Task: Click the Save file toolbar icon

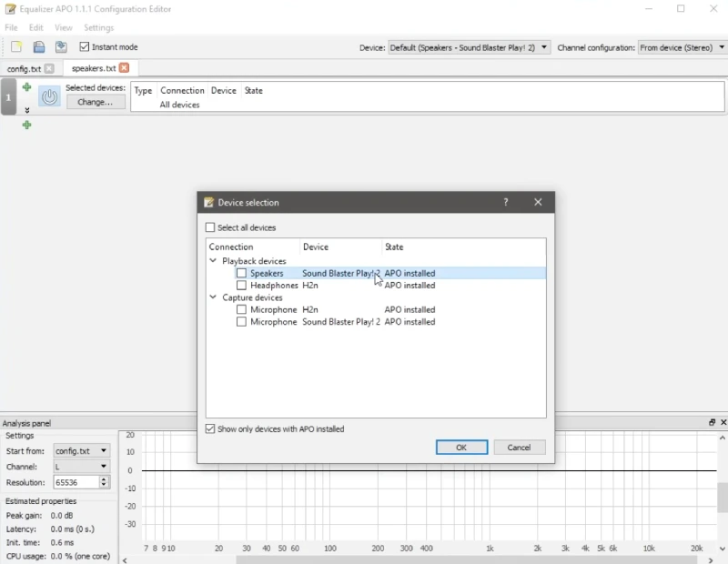Action: 61,47
